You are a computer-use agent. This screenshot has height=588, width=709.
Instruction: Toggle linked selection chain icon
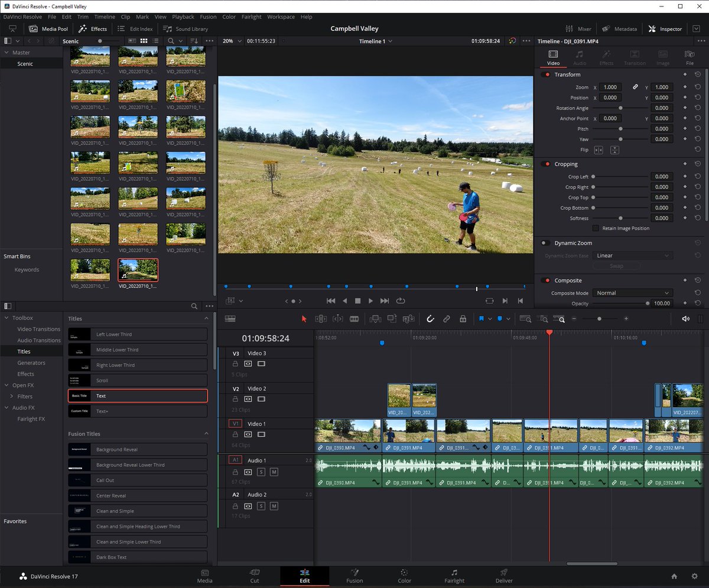(x=447, y=319)
